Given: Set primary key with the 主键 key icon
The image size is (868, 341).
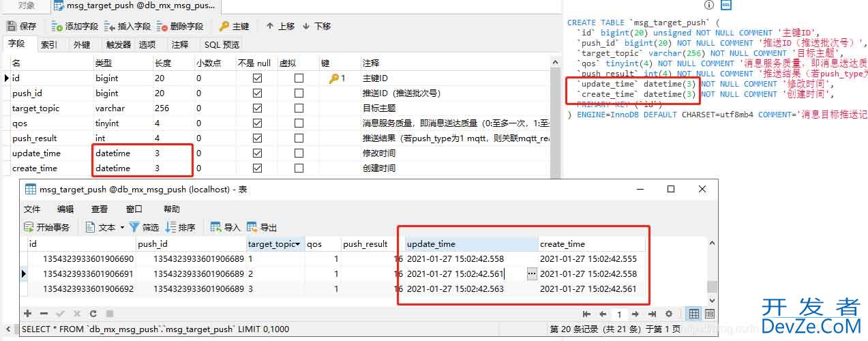Looking at the screenshot, I should click(x=224, y=27).
